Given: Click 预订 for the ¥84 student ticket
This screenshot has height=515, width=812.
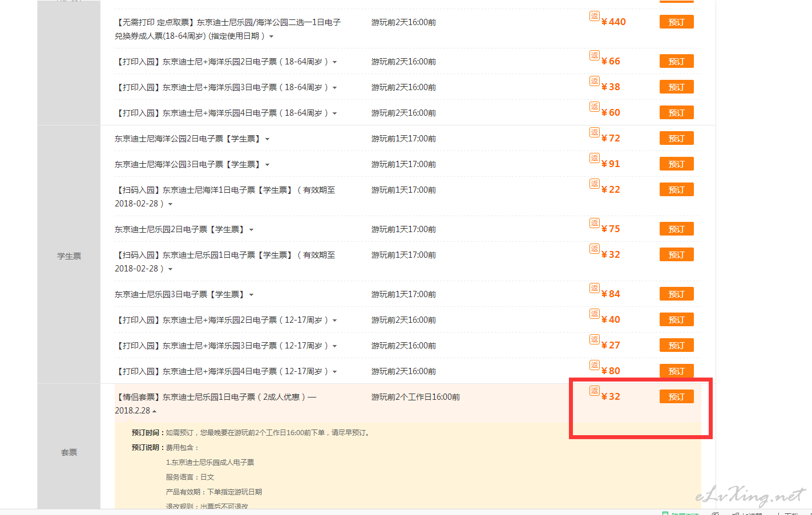Looking at the screenshot, I should click(676, 294).
